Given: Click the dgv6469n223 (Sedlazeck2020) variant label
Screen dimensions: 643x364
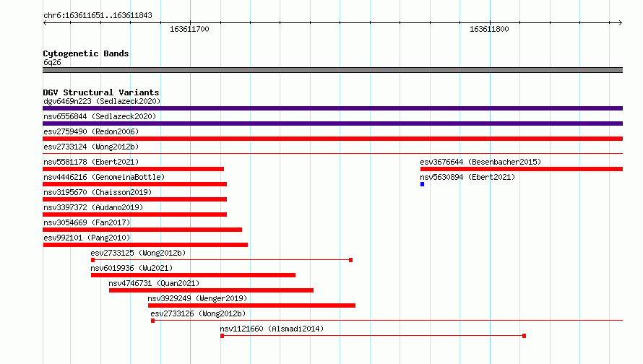Looking at the screenshot, I should [x=102, y=101].
